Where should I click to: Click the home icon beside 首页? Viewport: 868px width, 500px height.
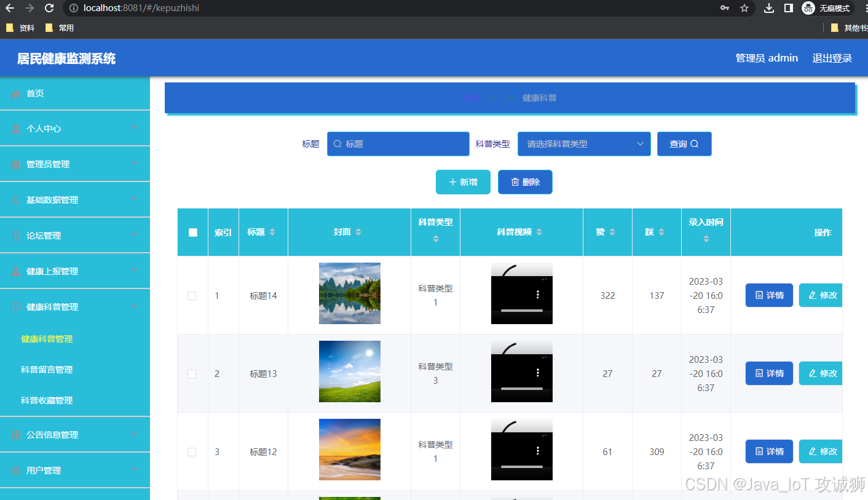(16, 94)
